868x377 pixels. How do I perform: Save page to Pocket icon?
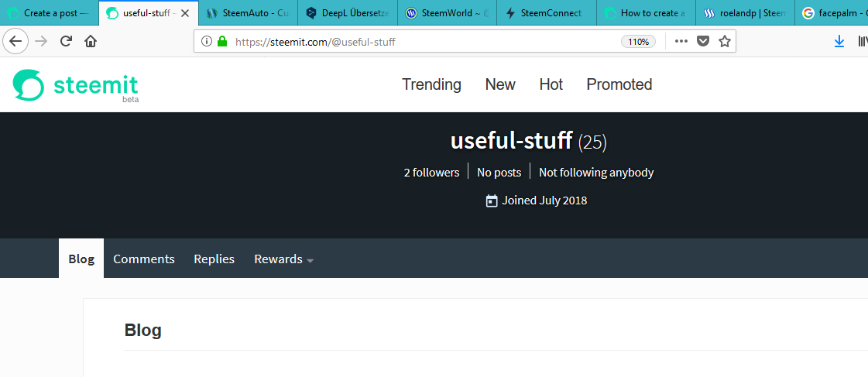[703, 41]
